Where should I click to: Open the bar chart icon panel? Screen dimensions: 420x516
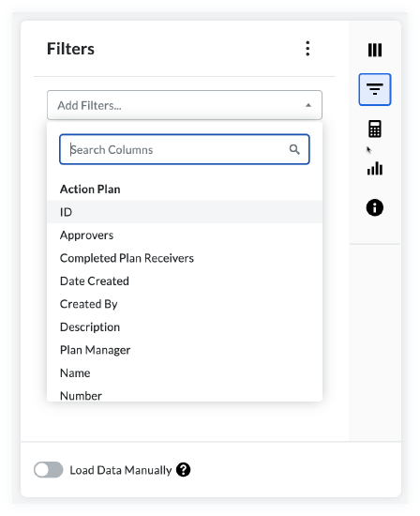pyautogui.click(x=375, y=168)
